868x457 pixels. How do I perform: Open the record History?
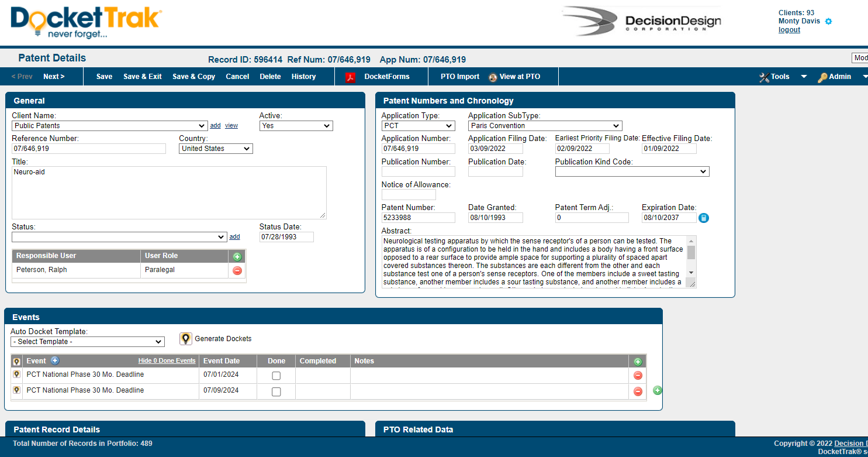303,76
